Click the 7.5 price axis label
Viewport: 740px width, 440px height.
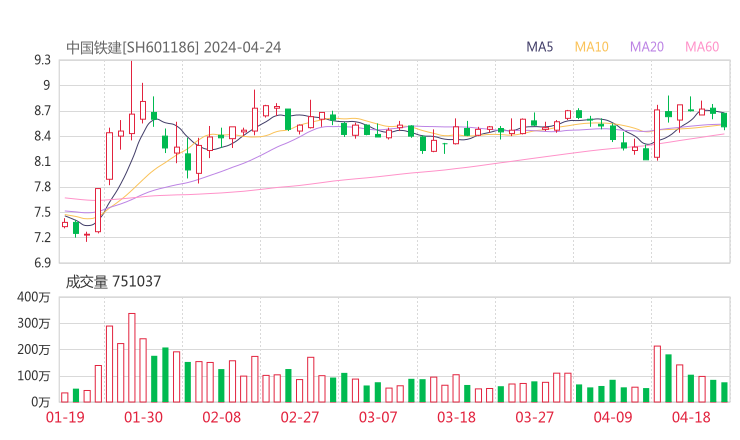(42, 212)
